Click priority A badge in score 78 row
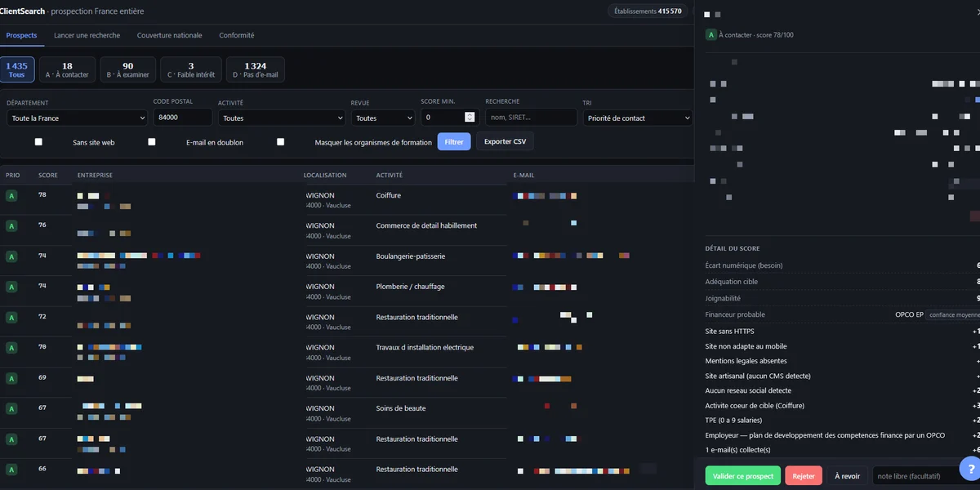Image resolution: width=980 pixels, height=490 pixels. 11,196
